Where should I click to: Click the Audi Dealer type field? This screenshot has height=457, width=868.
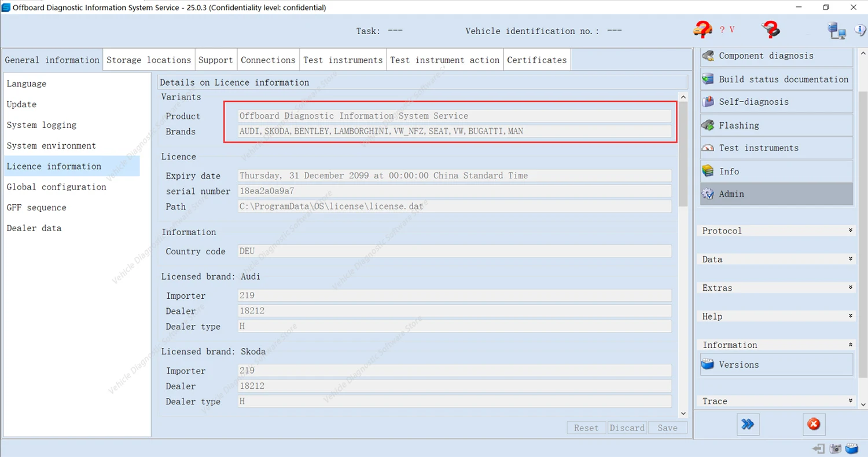tap(455, 327)
